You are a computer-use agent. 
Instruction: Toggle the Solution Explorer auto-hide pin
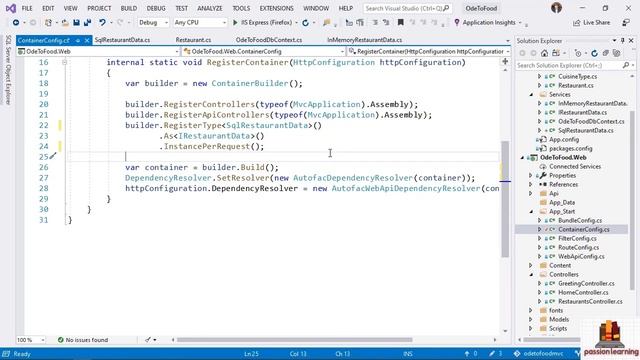pos(622,41)
